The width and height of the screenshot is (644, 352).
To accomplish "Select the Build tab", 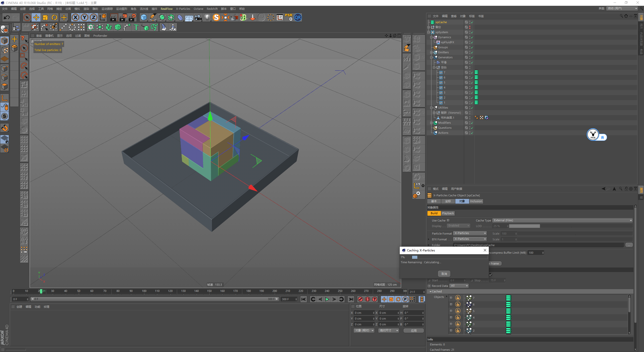I will tap(434, 213).
